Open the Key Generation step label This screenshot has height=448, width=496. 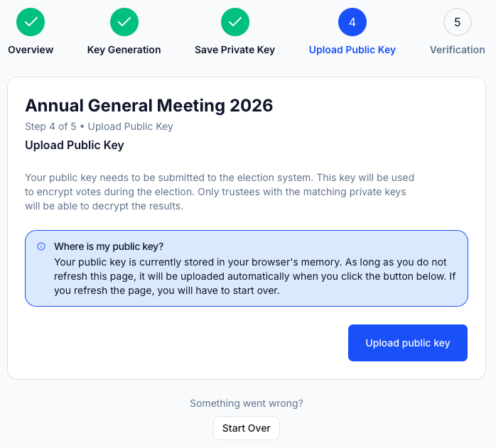pos(124,50)
